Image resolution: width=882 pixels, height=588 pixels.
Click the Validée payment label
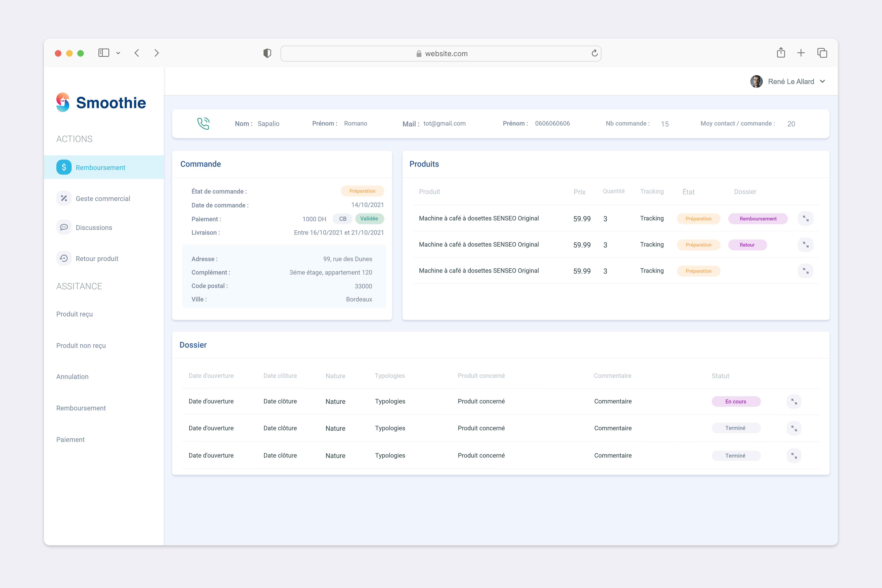coord(370,219)
